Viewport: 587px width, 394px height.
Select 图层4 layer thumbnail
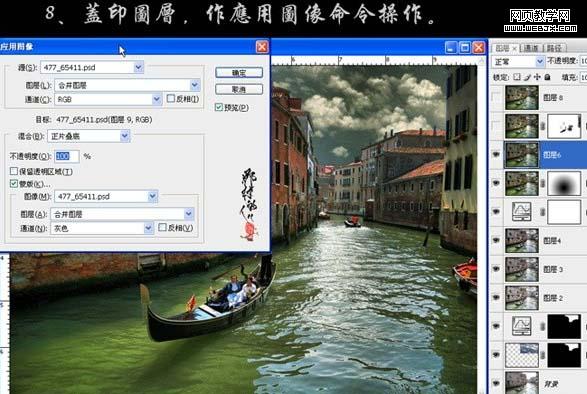(521, 240)
